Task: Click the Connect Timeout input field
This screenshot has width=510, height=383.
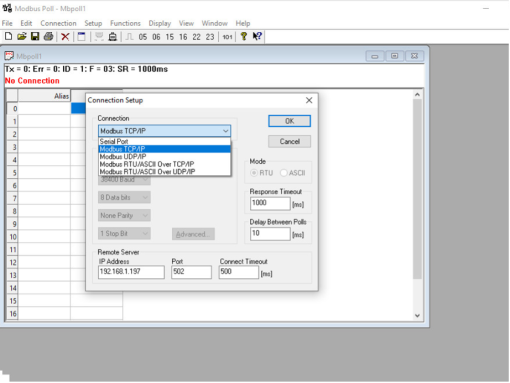Action: [239, 272]
